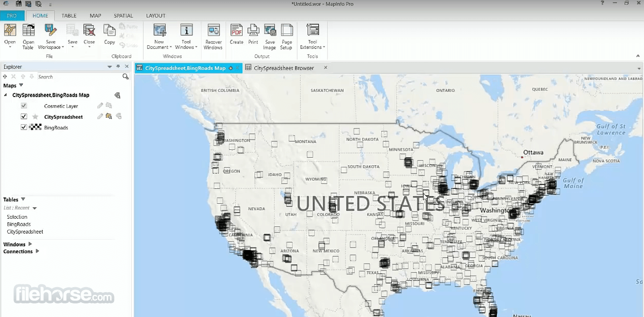Click the map options icon beside CitySpreadsheet,BingRoads Map
This screenshot has width=644, height=317.
coord(117,95)
